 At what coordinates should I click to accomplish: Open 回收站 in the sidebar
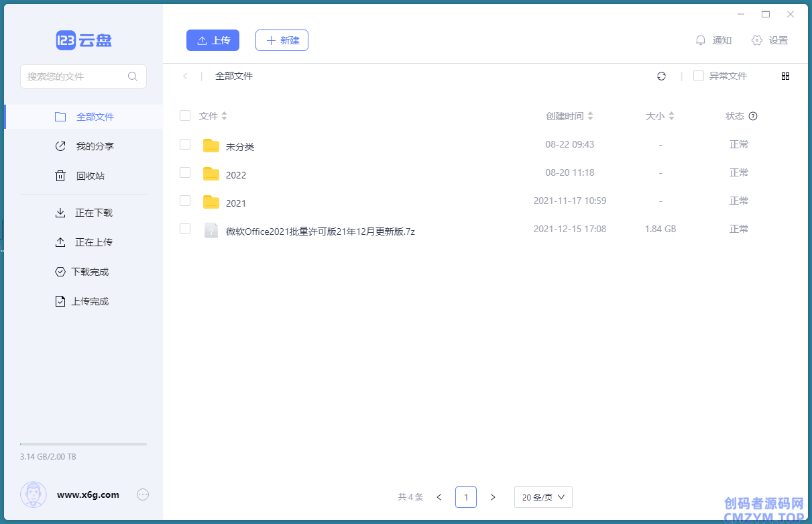tap(90, 176)
